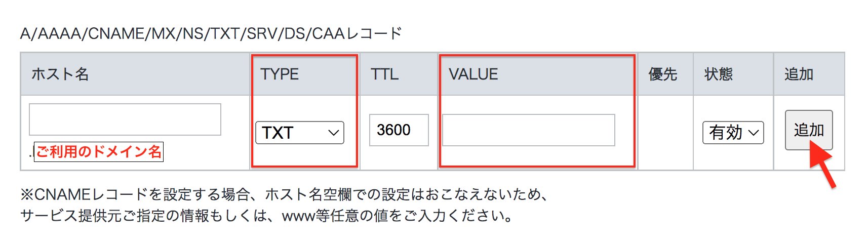Click the empty 優先 cell in input row
Image resolution: width=868 pixels, height=245 pixels.
665,133
